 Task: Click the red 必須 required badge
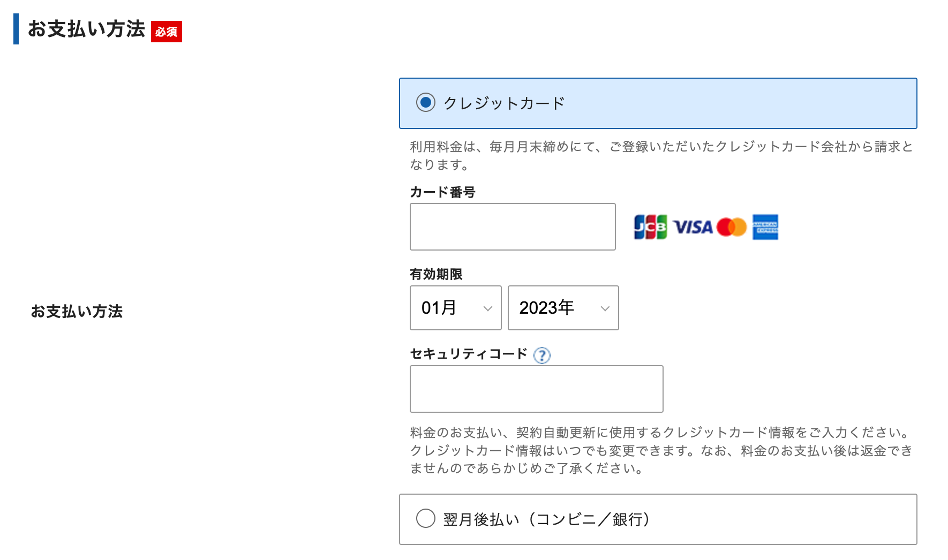(167, 32)
